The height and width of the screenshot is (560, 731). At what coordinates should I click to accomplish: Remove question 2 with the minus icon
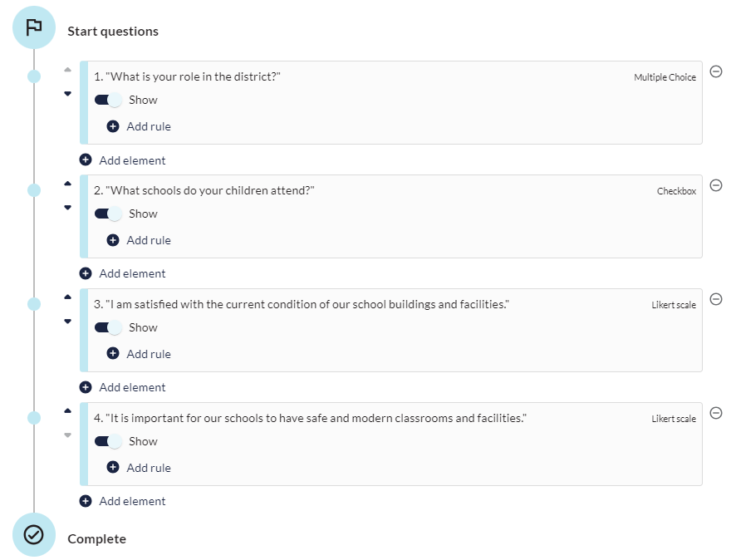716,185
